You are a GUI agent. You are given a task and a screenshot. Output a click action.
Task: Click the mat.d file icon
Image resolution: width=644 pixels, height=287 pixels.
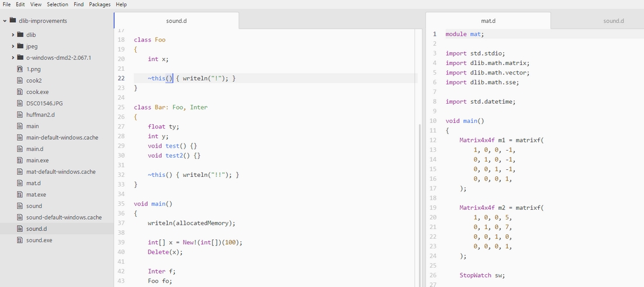[20, 183]
